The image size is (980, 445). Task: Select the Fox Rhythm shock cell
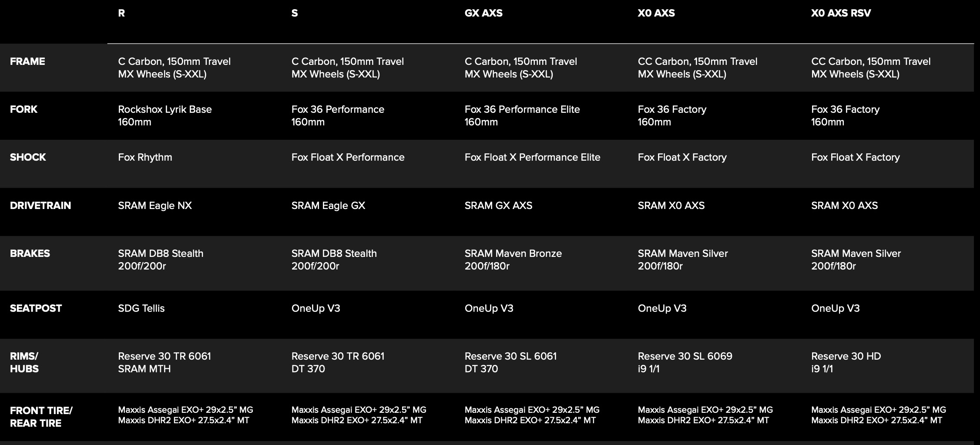pyautogui.click(x=145, y=157)
